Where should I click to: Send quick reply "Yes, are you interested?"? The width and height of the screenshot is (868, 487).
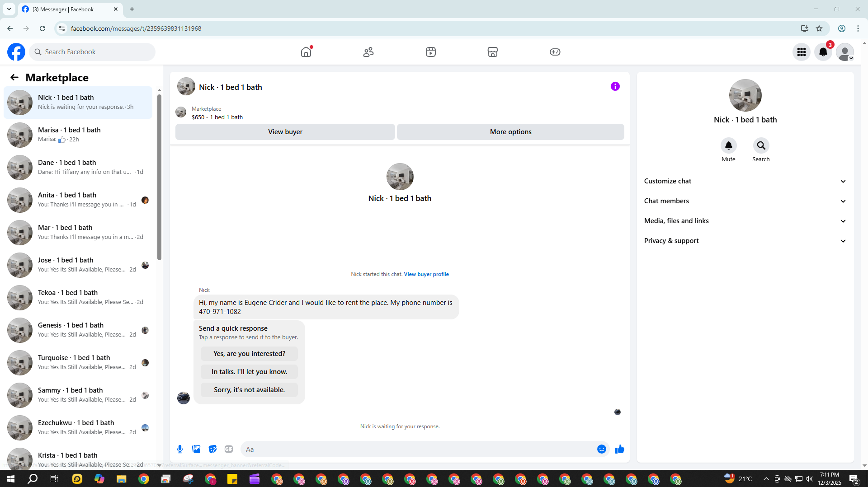point(250,354)
